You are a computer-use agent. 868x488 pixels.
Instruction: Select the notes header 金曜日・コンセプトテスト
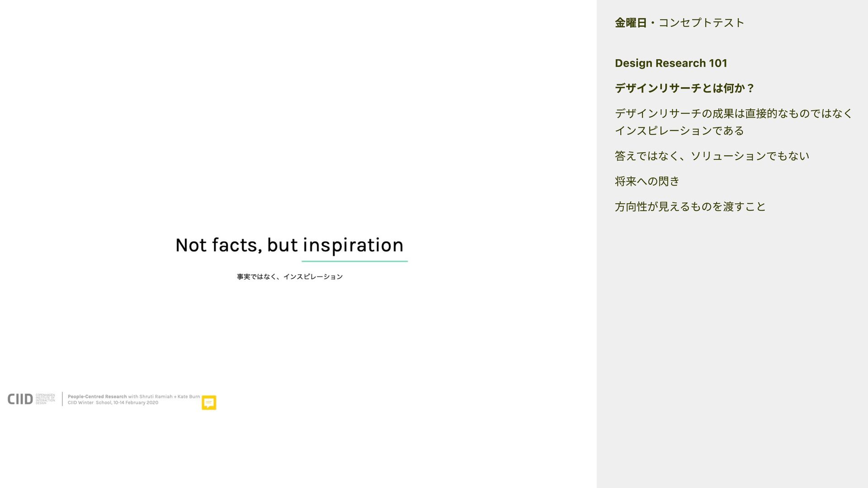(x=679, y=23)
